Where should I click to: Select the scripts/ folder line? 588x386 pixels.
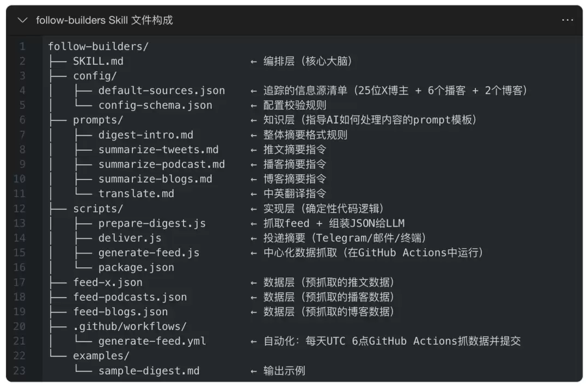pos(98,209)
